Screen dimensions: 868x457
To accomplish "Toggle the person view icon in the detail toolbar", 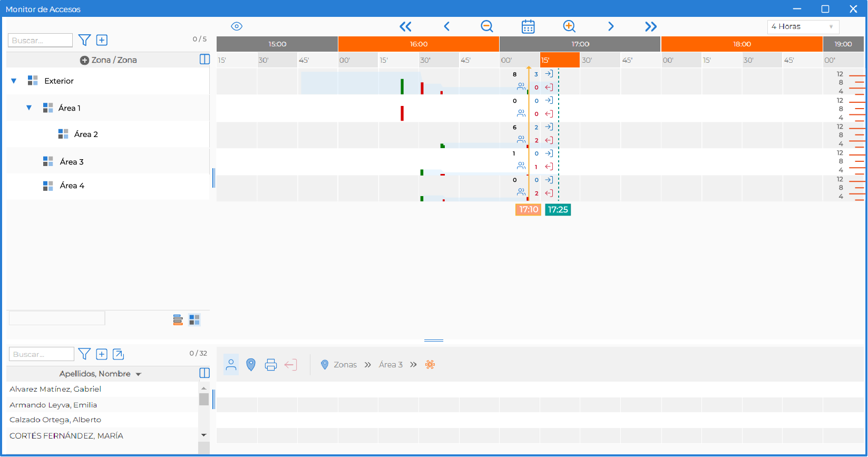I will tap(231, 364).
